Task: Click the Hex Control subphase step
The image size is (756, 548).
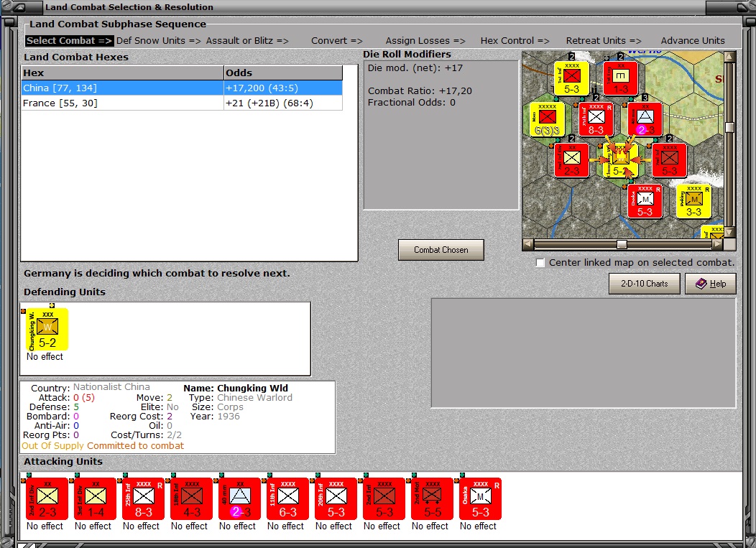Action: 515,40
